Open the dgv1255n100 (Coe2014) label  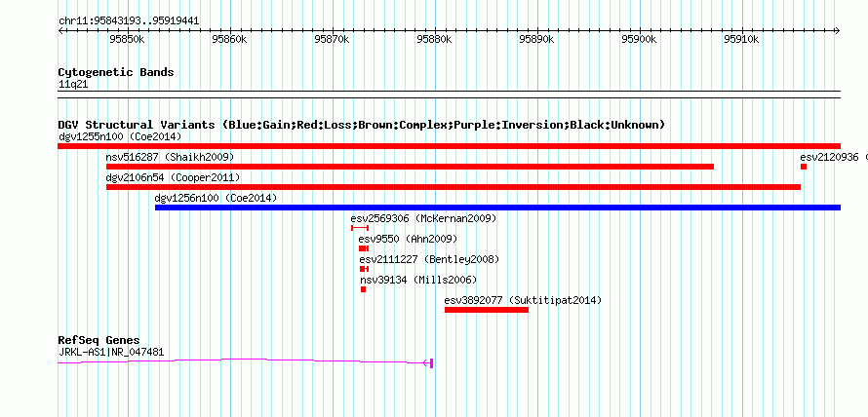[x=120, y=136]
